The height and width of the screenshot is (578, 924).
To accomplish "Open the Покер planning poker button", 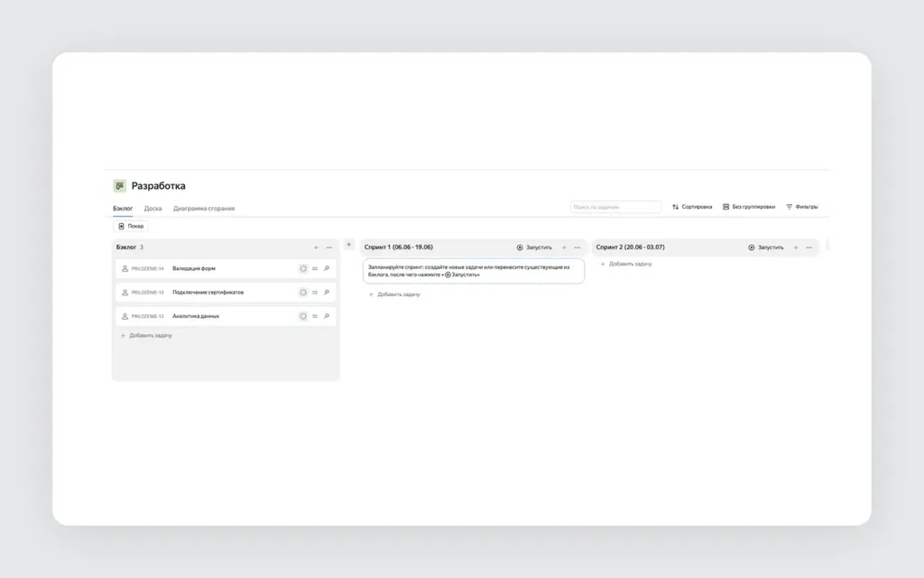I will point(131,226).
